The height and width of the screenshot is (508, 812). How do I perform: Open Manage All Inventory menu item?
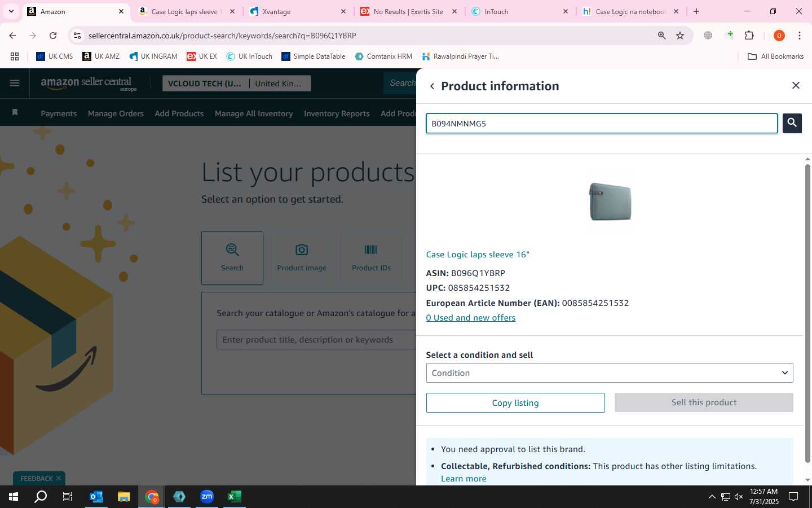[254, 113]
